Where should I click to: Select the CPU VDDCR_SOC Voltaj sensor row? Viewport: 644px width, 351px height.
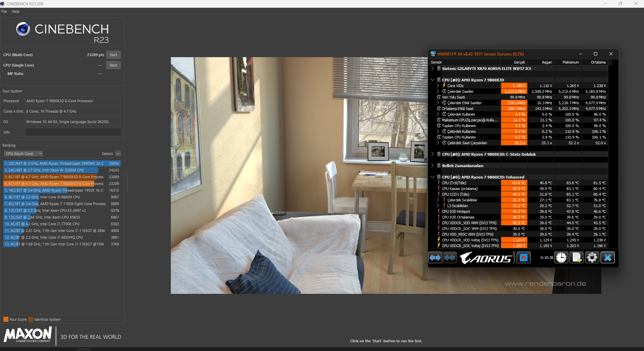click(519, 246)
